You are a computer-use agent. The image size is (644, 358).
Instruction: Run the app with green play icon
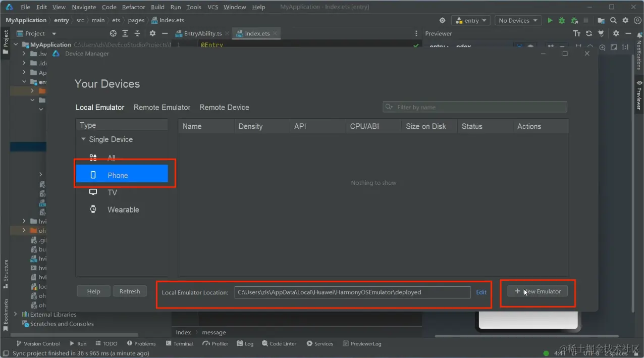tap(550, 21)
